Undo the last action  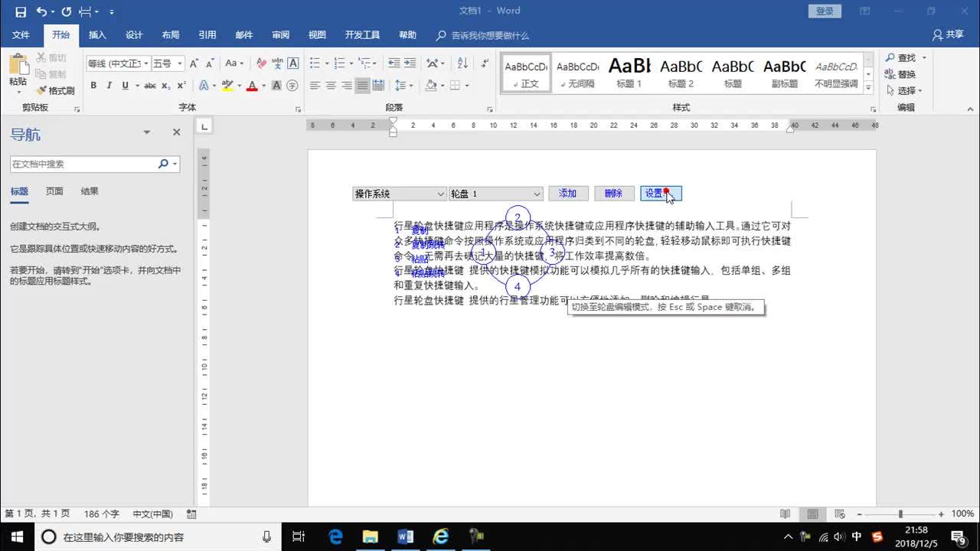(x=41, y=11)
